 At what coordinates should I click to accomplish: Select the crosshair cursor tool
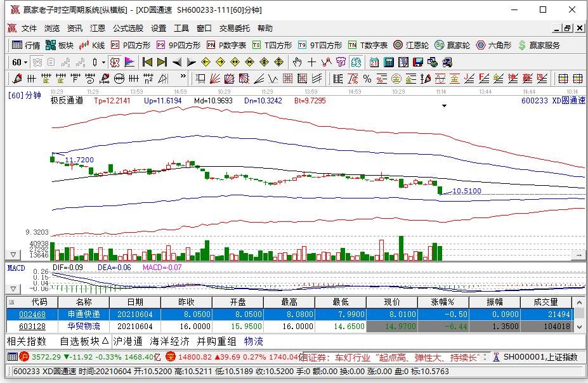pos(311,62)
